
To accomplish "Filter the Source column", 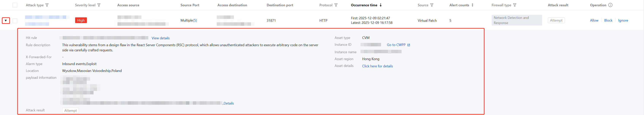I will pyautogui.click(x=432, y=5).
